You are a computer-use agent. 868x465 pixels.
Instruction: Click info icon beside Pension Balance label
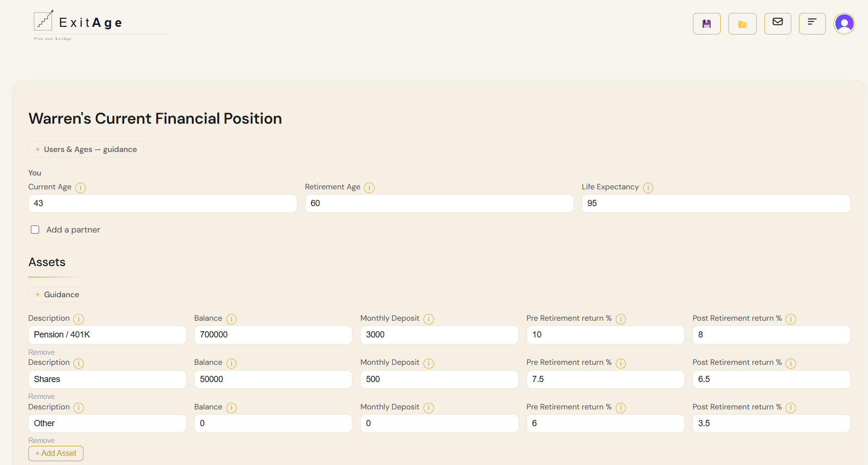tap(231, 319)
